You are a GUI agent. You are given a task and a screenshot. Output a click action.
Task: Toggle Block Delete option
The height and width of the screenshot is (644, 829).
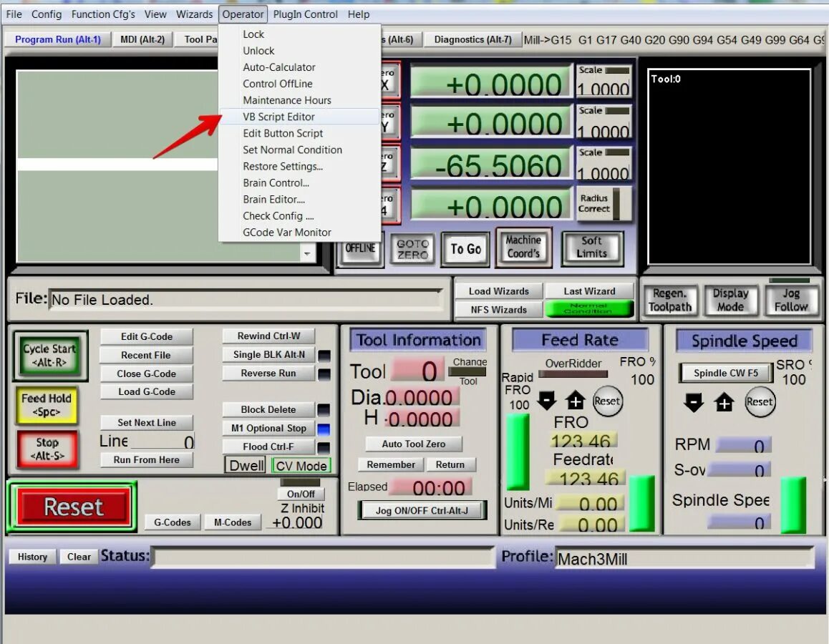pyautogui.click(x=268, y=409)
